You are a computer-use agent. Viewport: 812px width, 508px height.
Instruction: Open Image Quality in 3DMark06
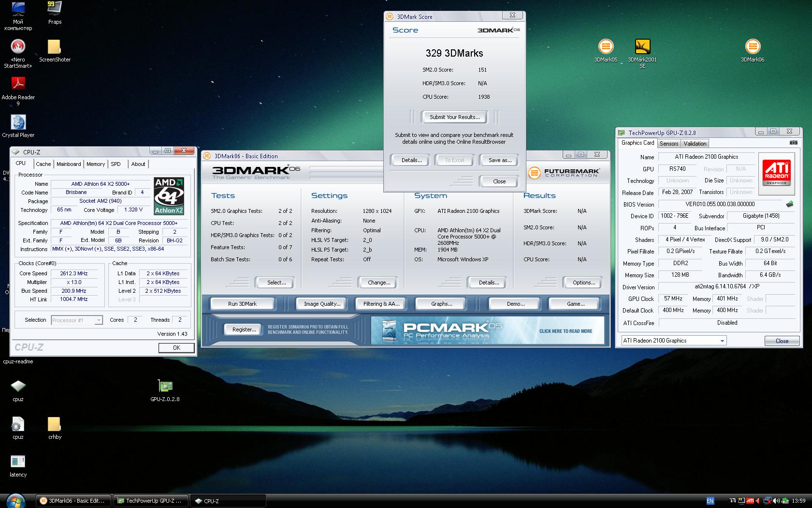click(322, 304)
